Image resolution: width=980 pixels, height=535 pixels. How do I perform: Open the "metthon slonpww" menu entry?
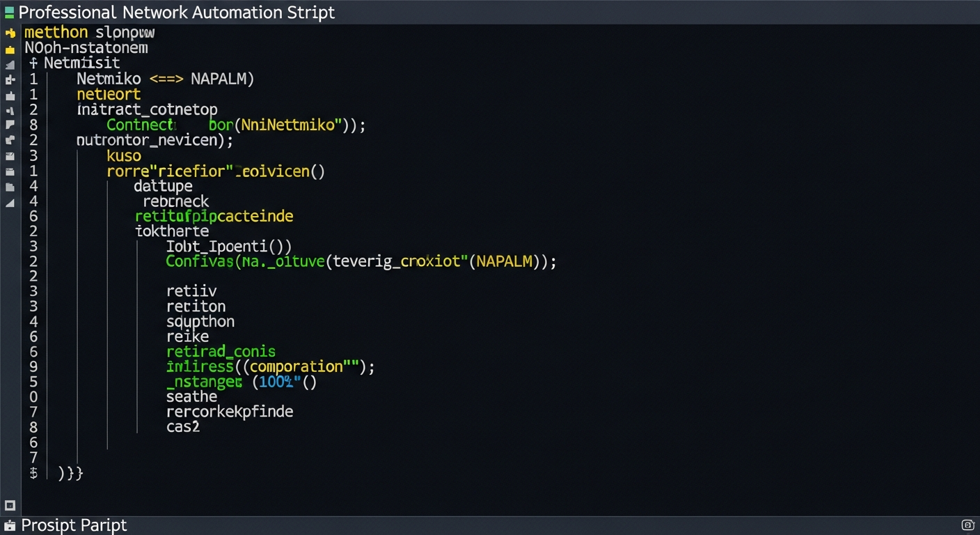(89, 32)
